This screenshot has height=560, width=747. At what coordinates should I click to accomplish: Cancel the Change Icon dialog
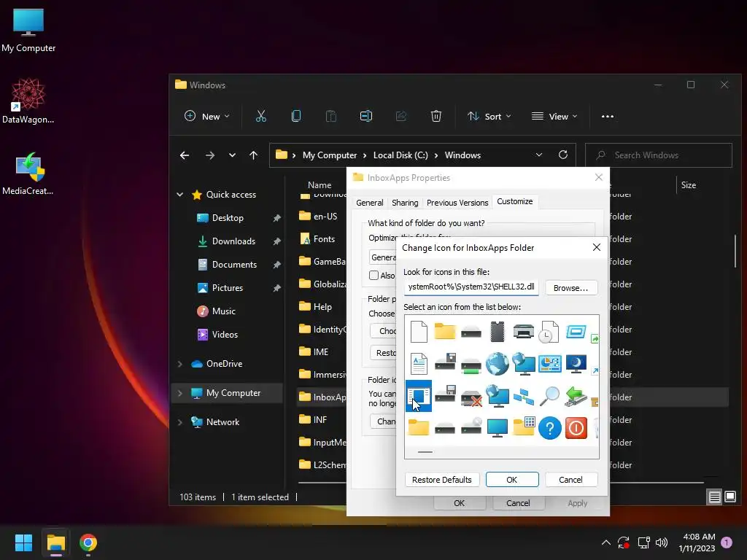(x=570, y=480)
